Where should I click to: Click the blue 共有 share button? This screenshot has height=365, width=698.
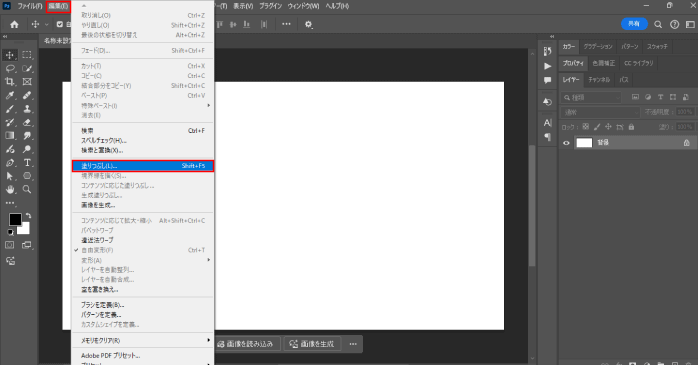(x=634, y=24)
